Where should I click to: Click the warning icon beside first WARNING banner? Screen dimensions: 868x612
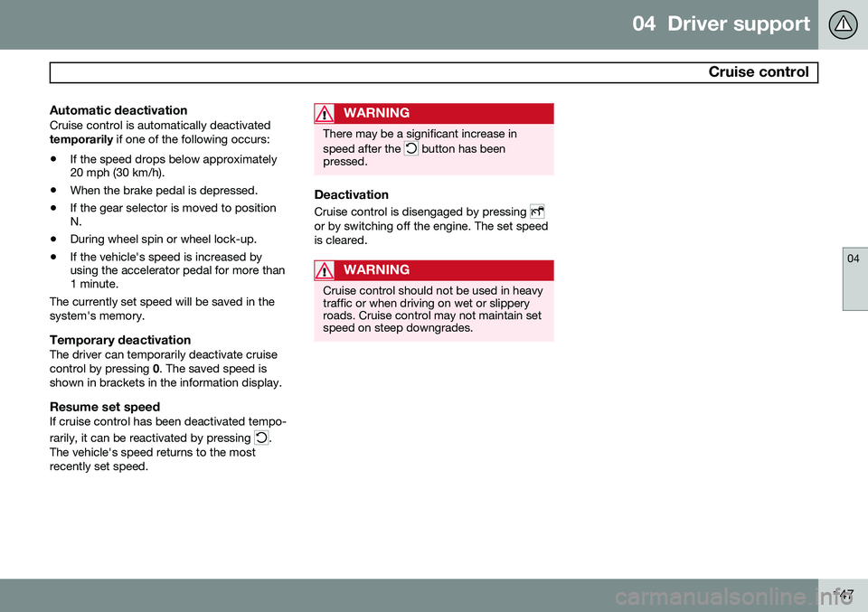click(324, 113)
